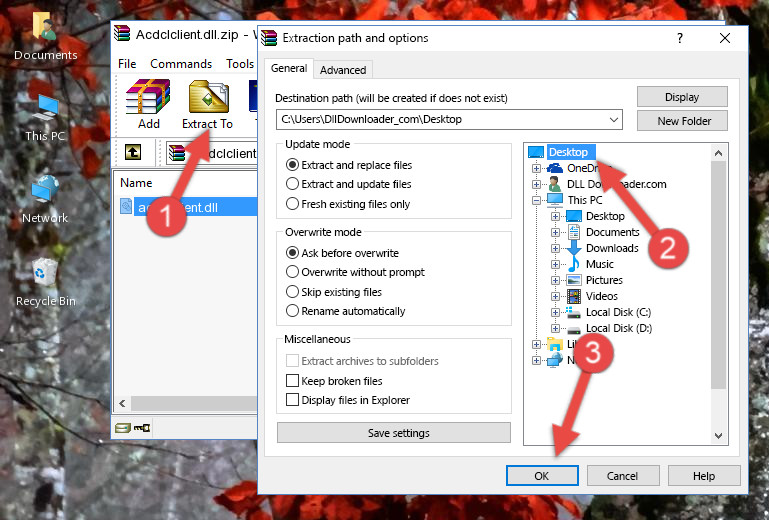Click the Local Disk (C:) drive icon

click(x=573, y=312)
